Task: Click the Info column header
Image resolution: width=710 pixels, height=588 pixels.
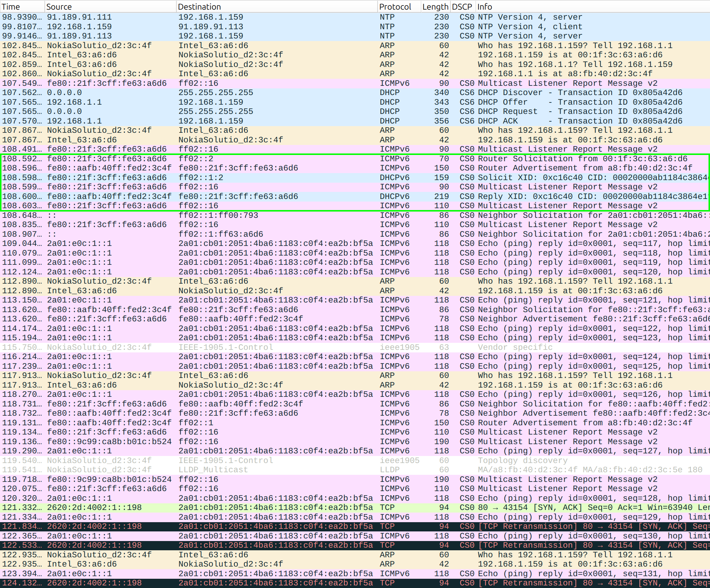Action: [484, 7]
